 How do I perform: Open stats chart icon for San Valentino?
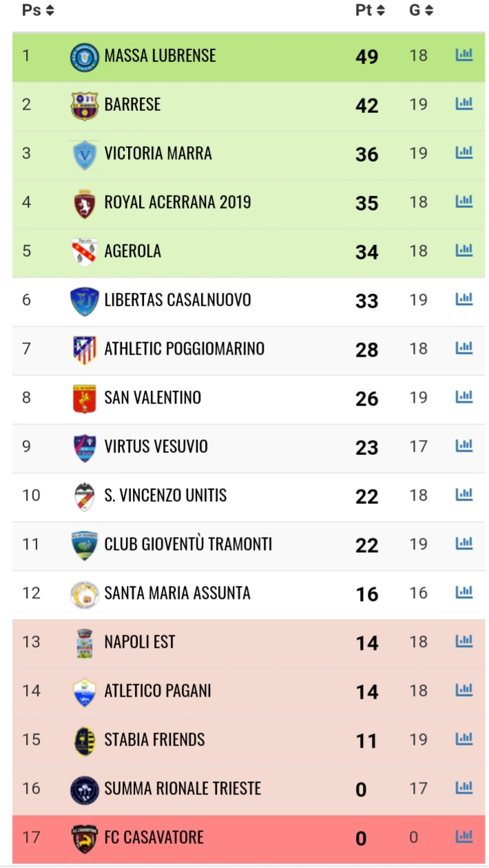(464, 397)
